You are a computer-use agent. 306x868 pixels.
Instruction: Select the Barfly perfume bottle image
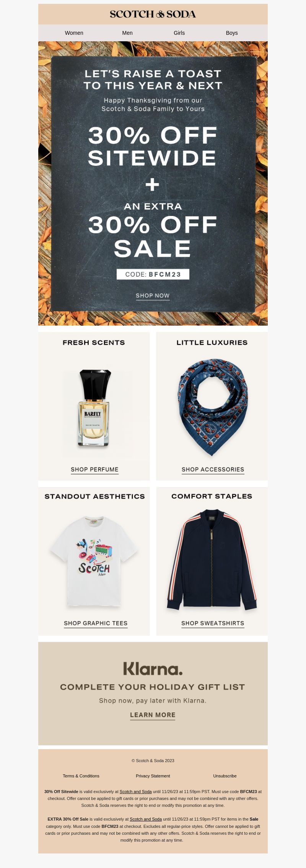click(x=95, y=408)
